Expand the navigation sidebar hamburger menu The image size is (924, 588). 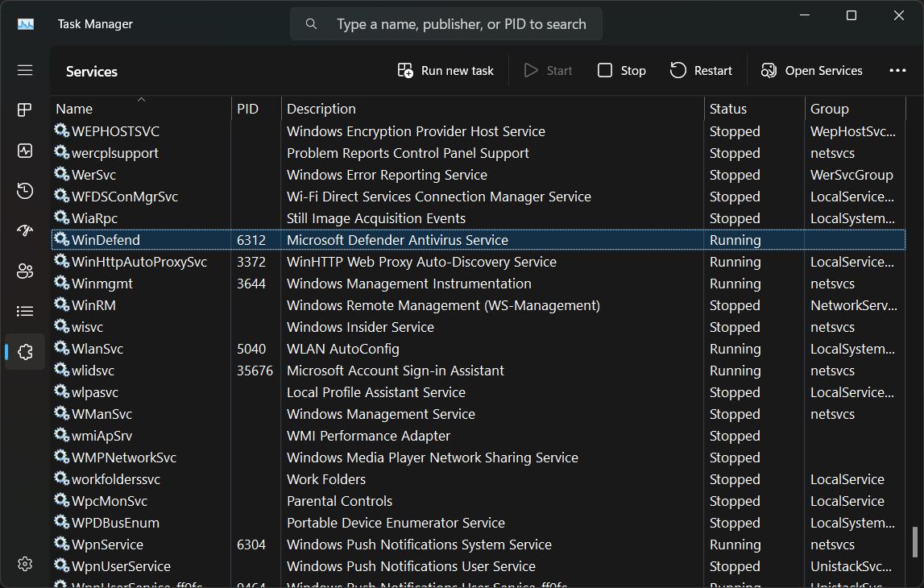[x=24, y=70]
